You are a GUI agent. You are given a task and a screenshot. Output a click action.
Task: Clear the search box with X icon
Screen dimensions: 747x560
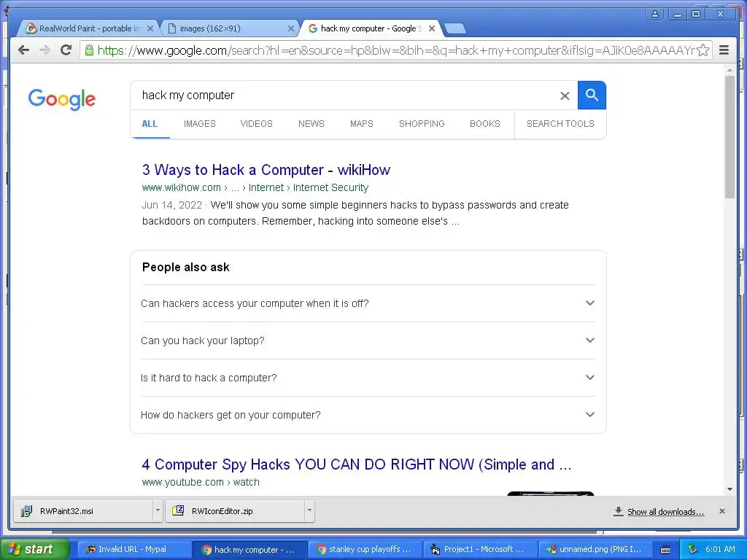[x=565, y=96]
